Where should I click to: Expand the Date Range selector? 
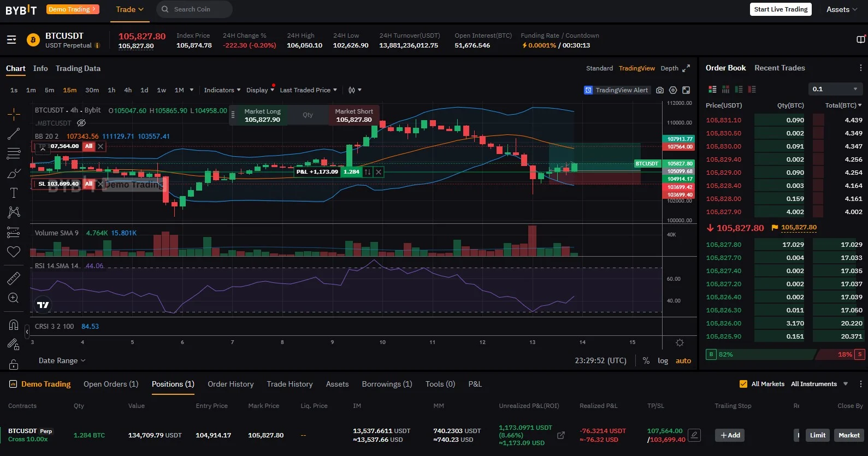pyautogui.click(x=62, y=361)
